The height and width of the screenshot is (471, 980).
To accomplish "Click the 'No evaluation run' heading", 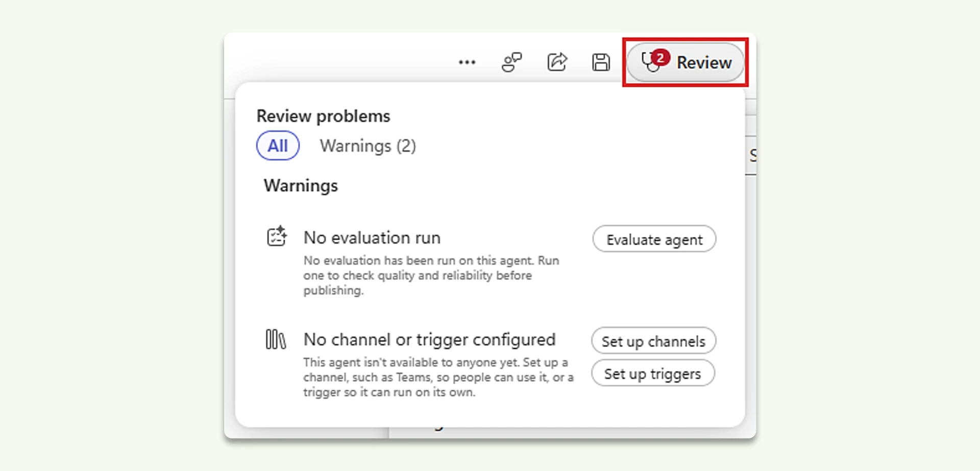I will 372,238.
